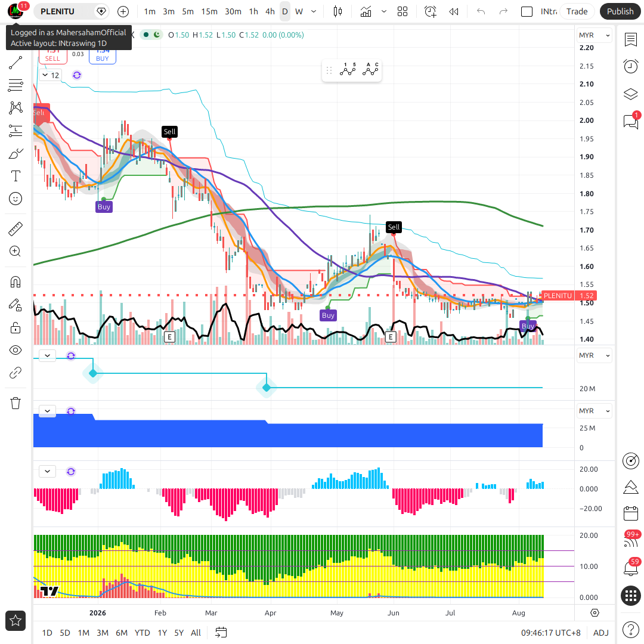Open the help center question icon
The width and height of the screenshot is (644, 644).
(630, 629)
